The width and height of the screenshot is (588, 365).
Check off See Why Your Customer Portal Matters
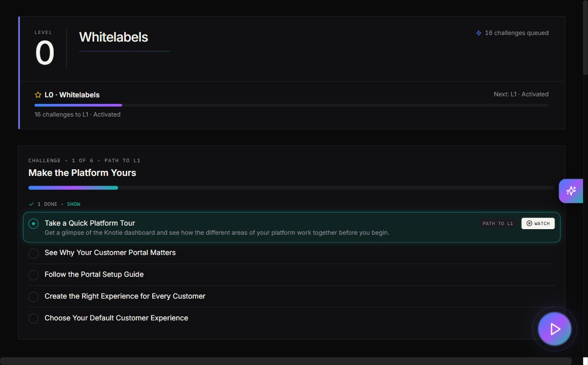tap(33, 253)
